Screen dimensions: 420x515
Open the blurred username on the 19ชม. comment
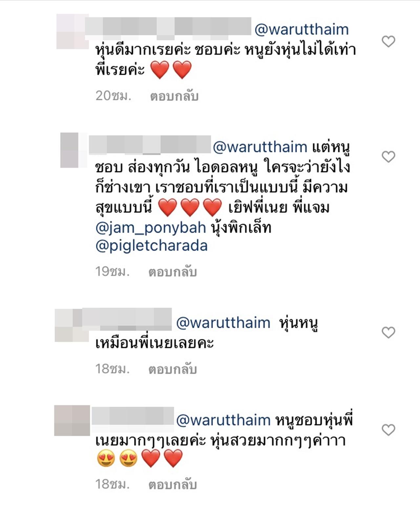[150, 144]
